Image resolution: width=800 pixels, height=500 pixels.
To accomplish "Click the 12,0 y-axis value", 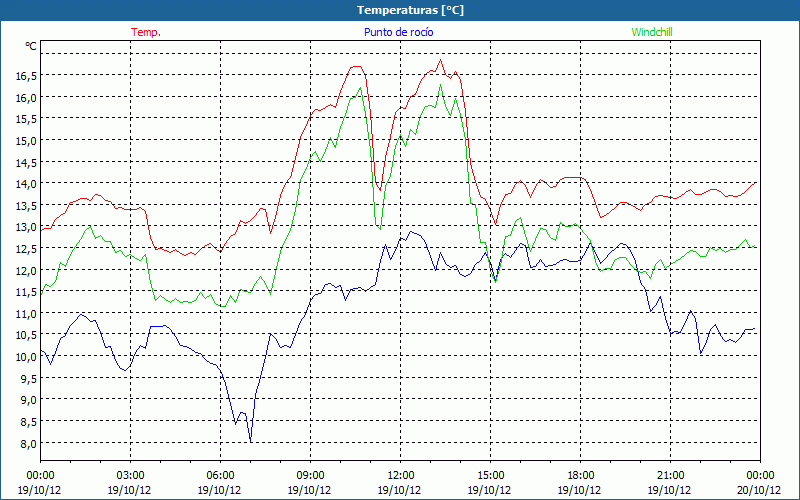I will point(26,270).
